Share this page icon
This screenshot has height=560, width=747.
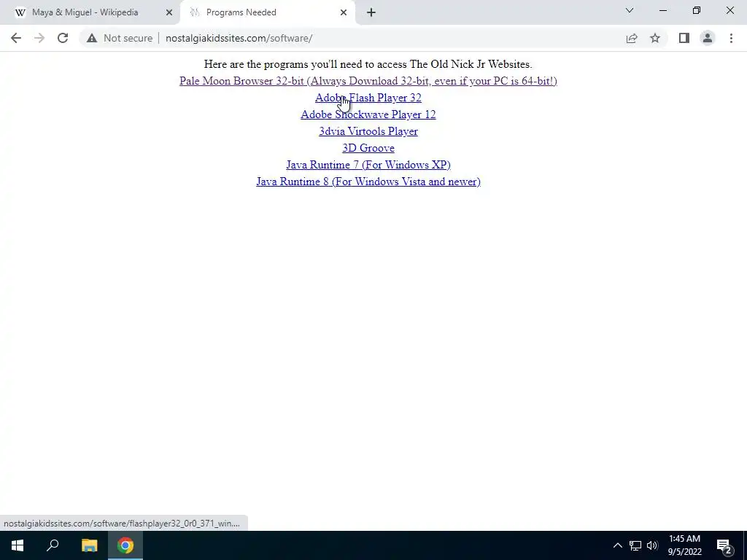point(632,38)
